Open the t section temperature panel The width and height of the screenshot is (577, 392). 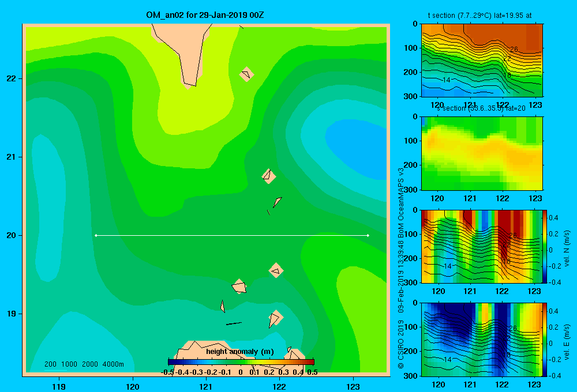pos(482,61)
